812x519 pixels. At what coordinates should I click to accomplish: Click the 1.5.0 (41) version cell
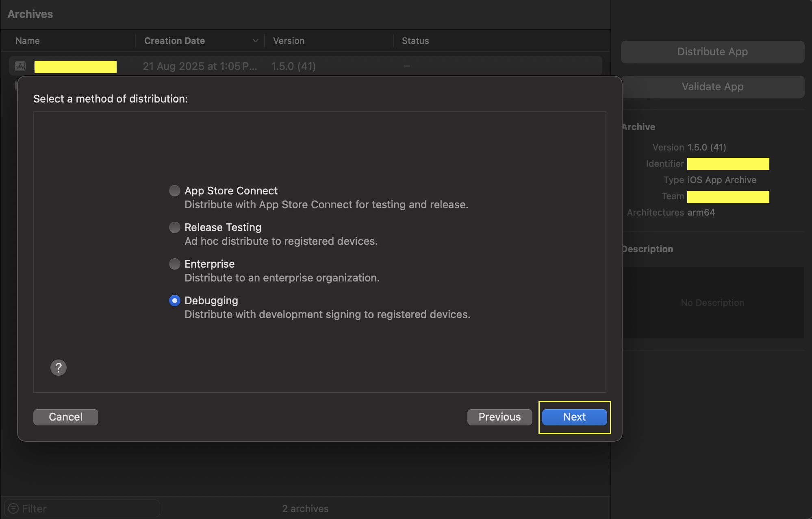click(x=293, y=66)
